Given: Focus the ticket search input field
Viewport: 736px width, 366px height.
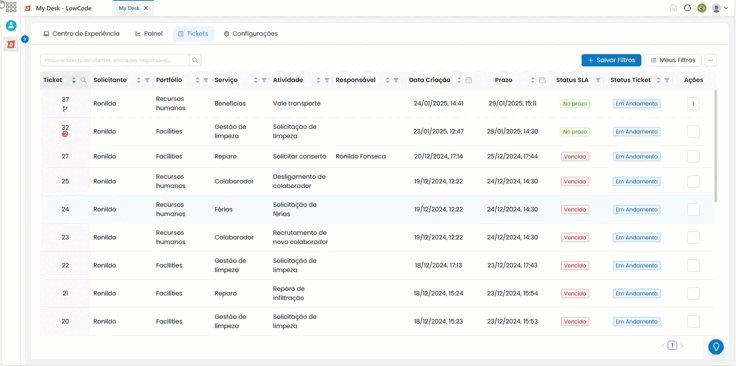Looking at the screenshot, I should pos(115,60).
